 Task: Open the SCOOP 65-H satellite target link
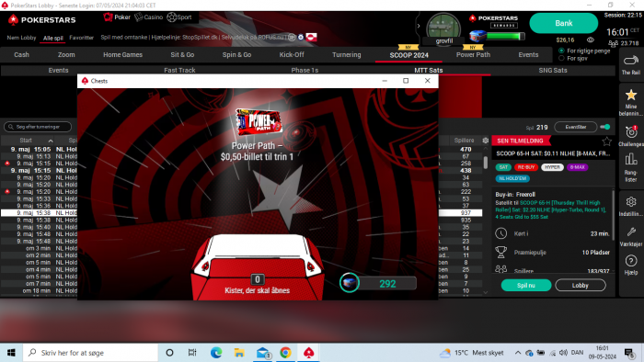(x=550, y=209)
